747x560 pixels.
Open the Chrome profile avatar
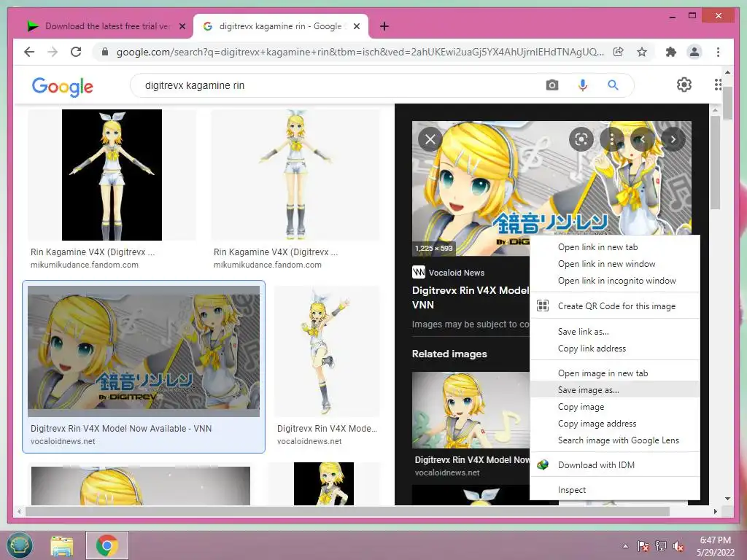[694, 52]
